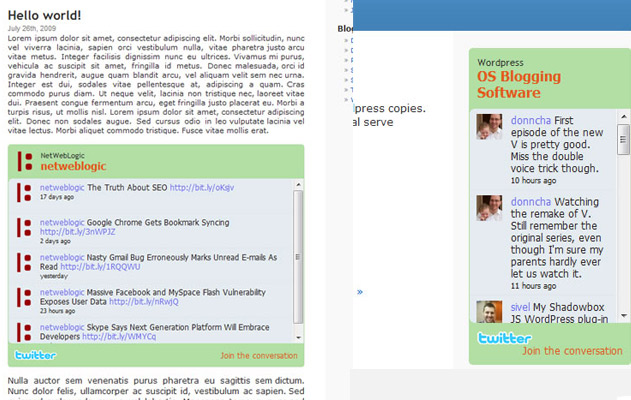Open the OS Blogging Software title link

pyautogui.click(x=519, y=85)
